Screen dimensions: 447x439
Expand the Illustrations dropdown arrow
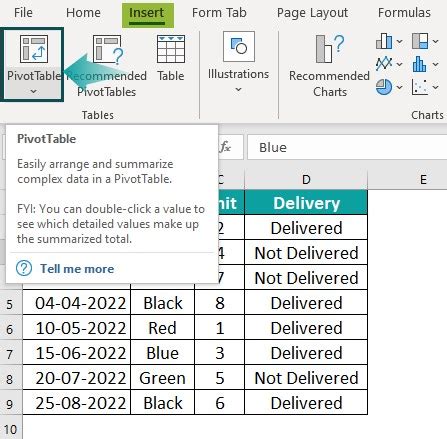coord(238,89)
